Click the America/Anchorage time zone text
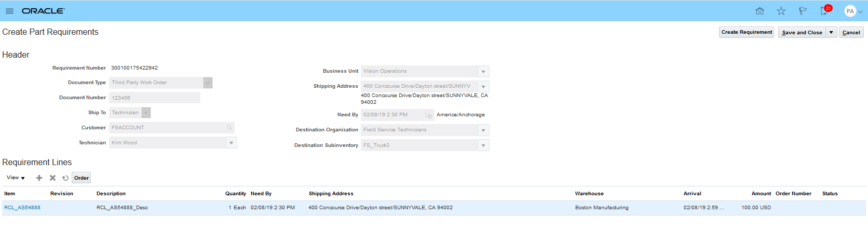The height and width of the screenshot is (229, 868). (460, 115)
